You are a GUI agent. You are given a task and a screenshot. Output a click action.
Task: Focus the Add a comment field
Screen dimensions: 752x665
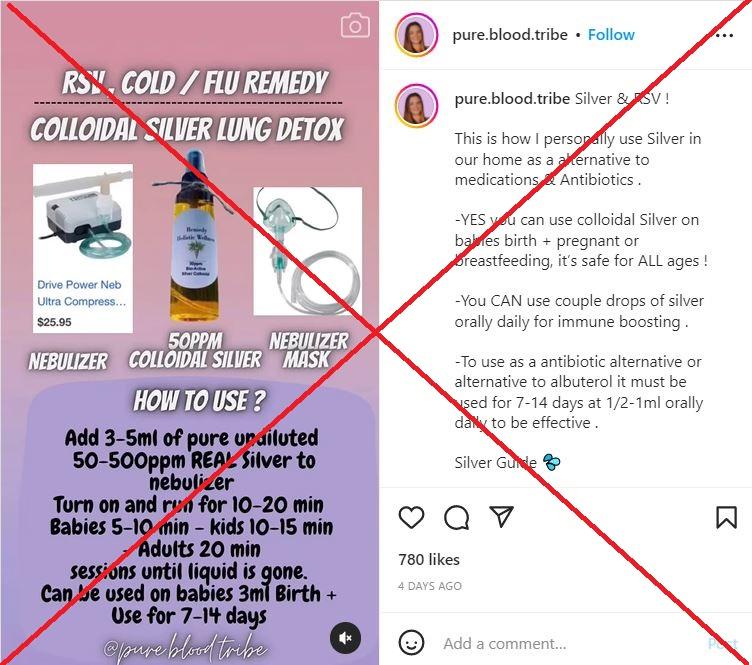(571, 643)
